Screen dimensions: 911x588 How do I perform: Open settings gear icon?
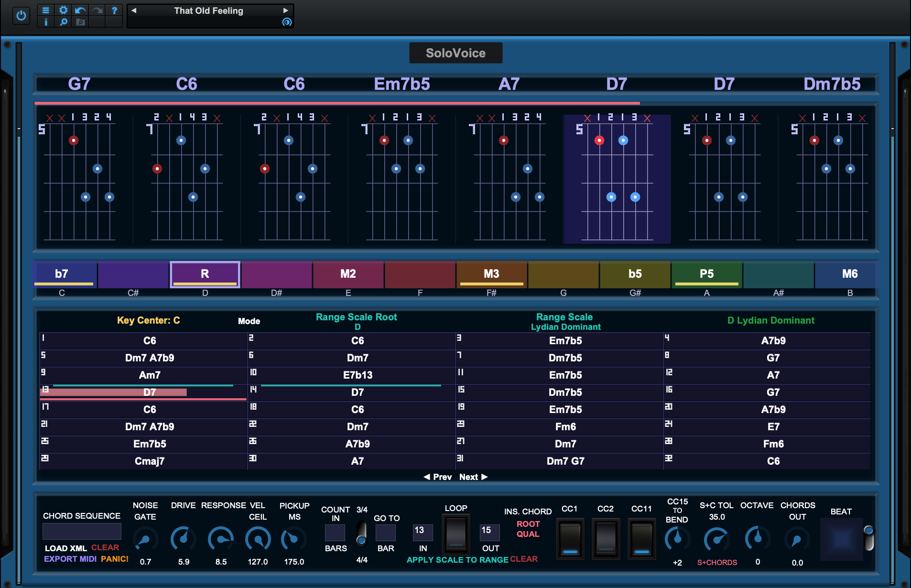coord(63,10)
